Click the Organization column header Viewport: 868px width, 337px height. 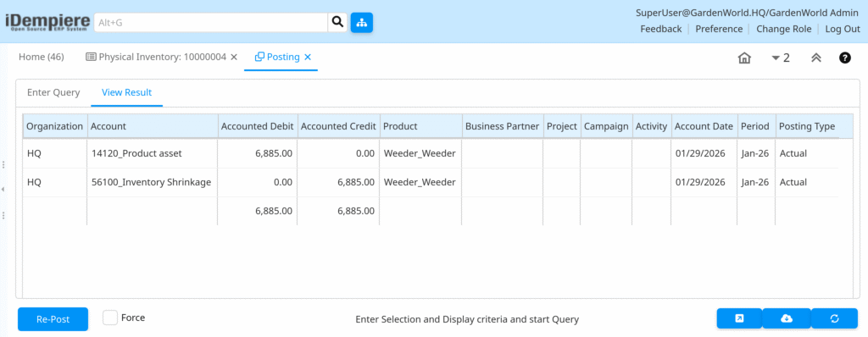(x=55, y=126)
